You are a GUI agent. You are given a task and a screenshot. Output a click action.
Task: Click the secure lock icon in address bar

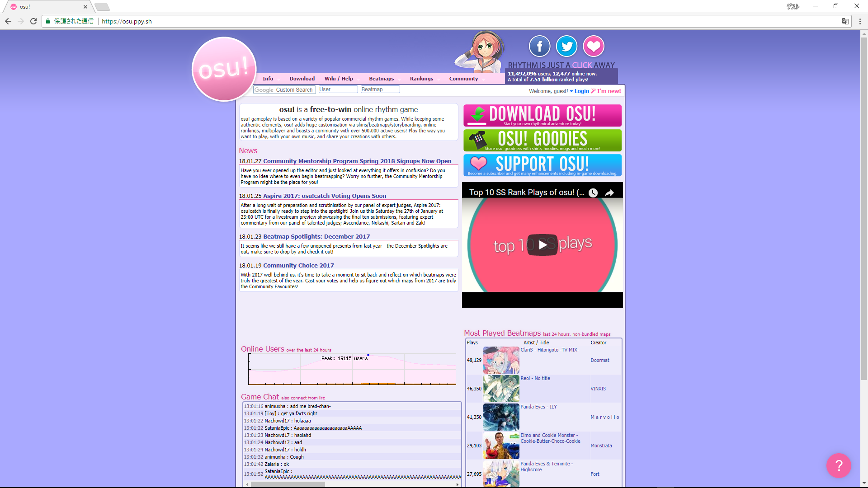pyautogui.click(x=48, y=21)
